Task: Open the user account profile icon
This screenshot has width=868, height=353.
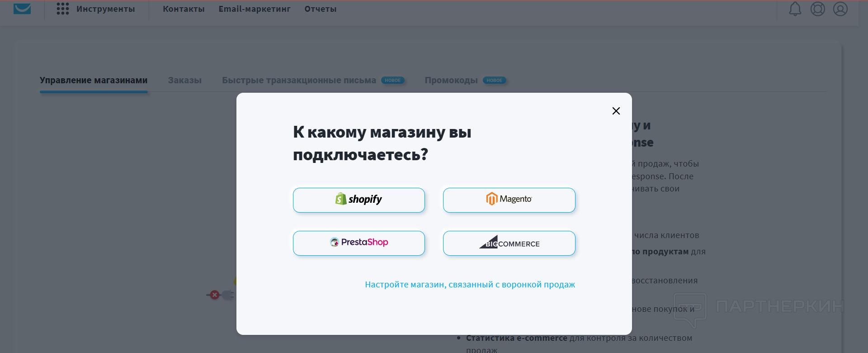Action: coord(840,9)
